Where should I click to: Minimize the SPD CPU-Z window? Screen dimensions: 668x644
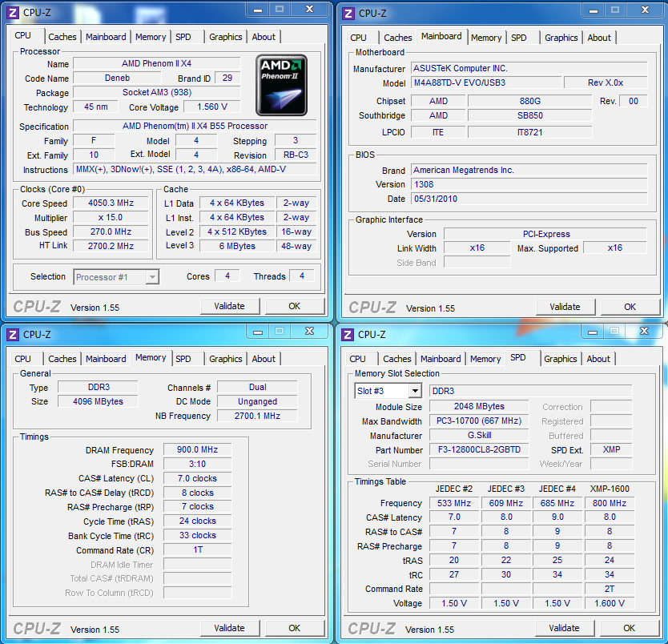(x=593, y=332)
